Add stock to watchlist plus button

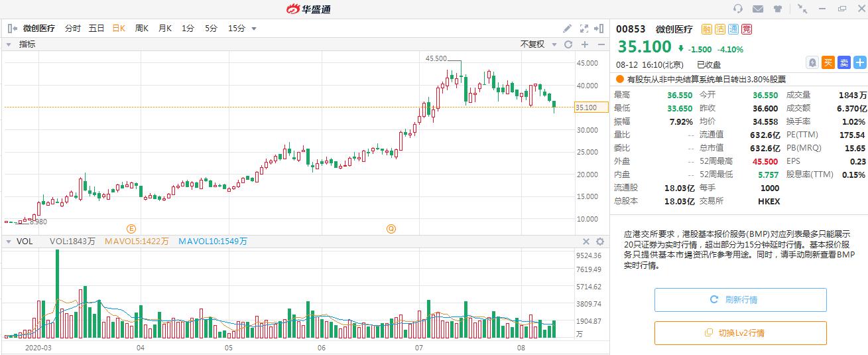click(859, 62)
